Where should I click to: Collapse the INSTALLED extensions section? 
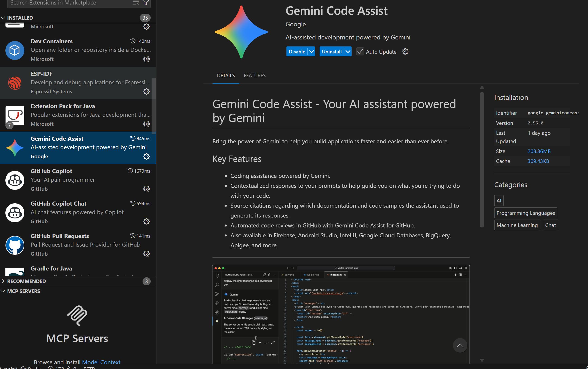click(20, 18)
